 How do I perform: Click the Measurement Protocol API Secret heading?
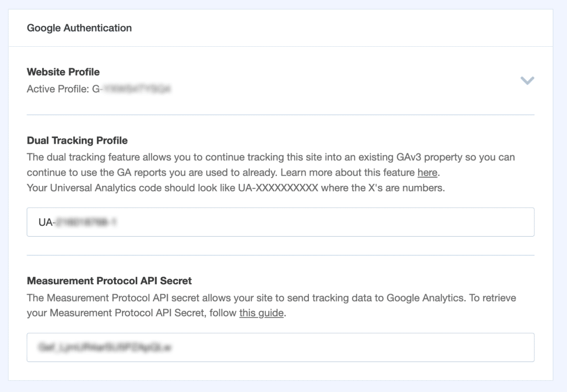tap(109, 281)
